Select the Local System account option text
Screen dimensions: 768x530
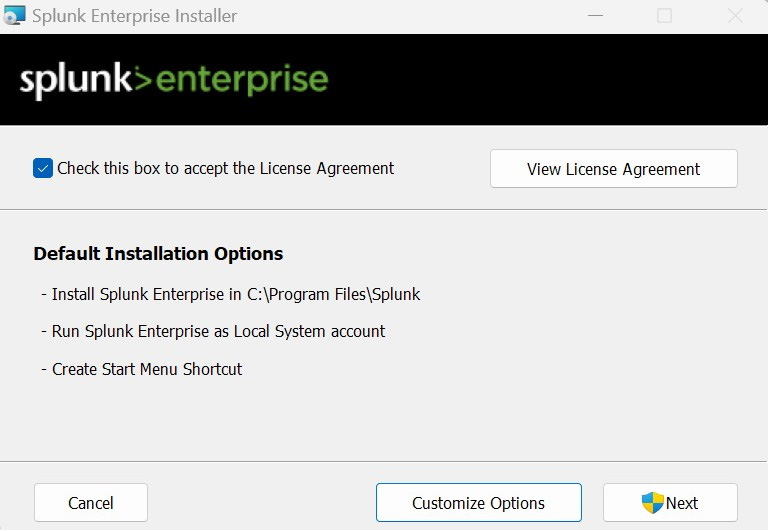click(x=214, y=332)
